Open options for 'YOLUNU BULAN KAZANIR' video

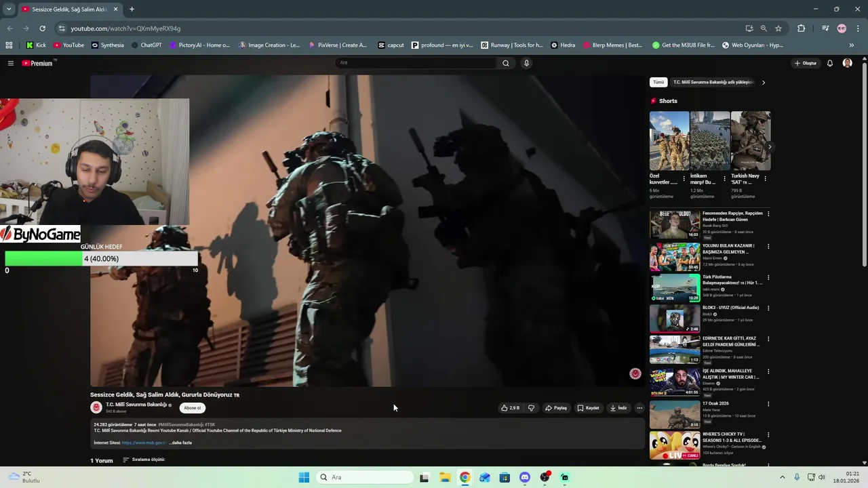(768, 247)
